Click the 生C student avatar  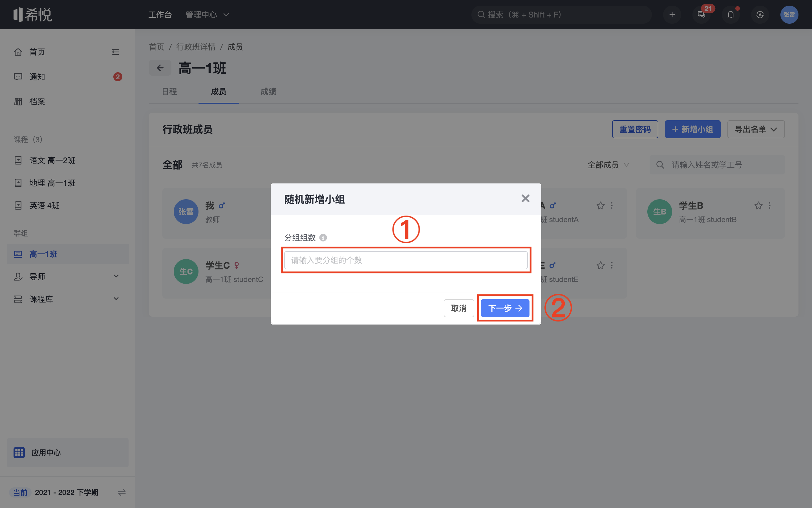click(186, 271)
